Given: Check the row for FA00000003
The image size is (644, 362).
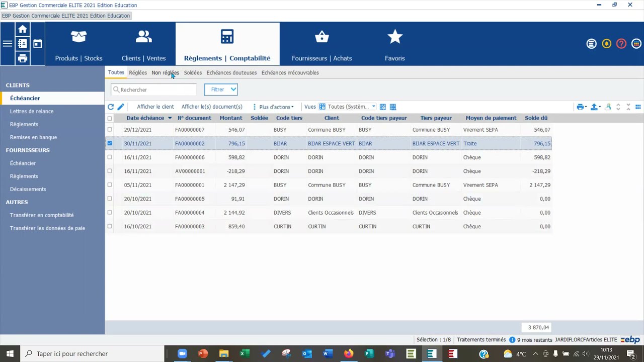Looking at the screenshot, I should pyautogui.click(x=110, y=226).
